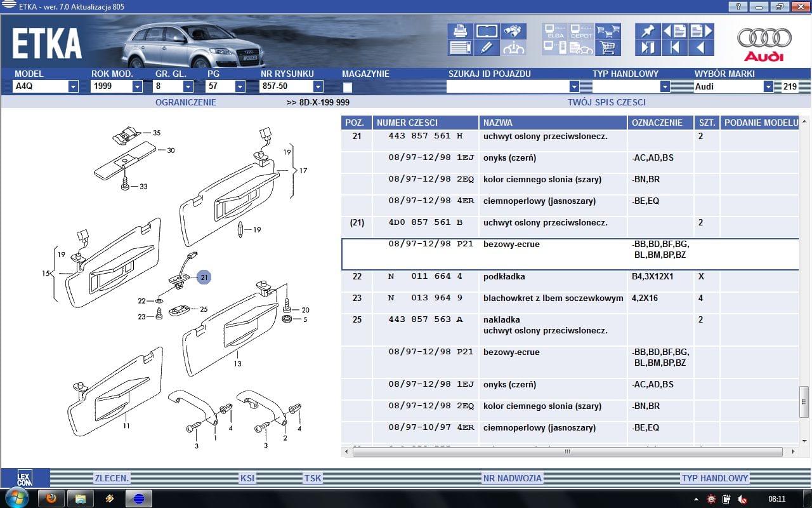Click the POZ. column header
Image resolution: width=812 pixels, height=508 pixels.
click(x=357, y=123)
